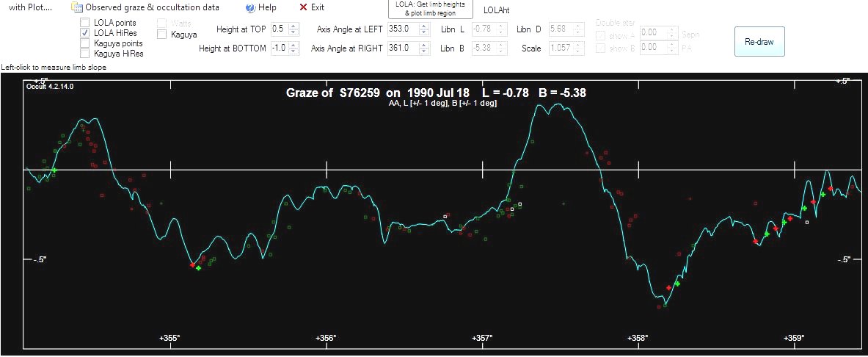Viewport: 868px width, 357px height.
Task: Enable the Kaguya HiRes checkbox
Action: point(85,54)
